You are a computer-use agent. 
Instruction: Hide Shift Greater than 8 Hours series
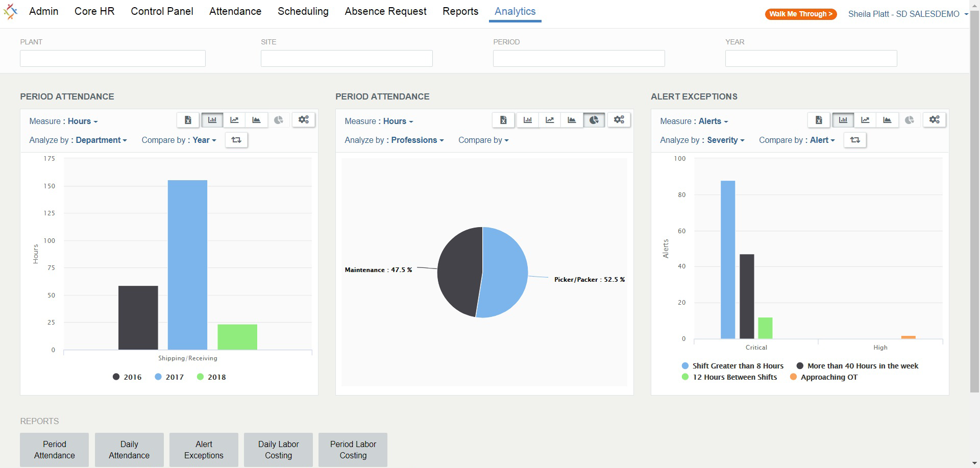coord(732,366)
